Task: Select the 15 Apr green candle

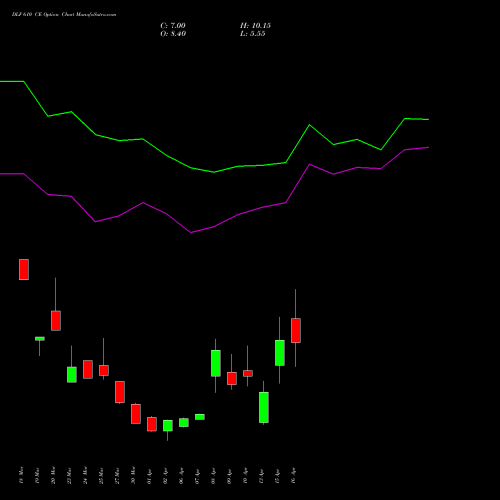Action: pos(280,353)
